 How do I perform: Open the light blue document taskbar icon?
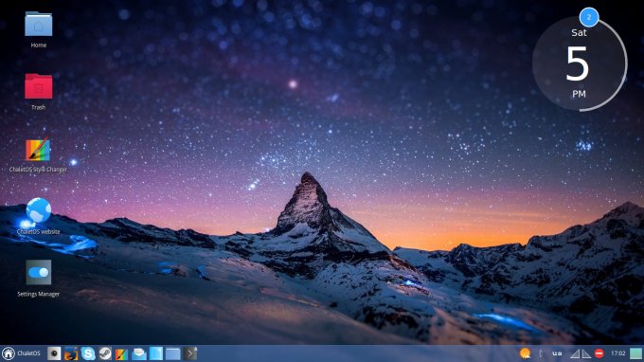156,353
